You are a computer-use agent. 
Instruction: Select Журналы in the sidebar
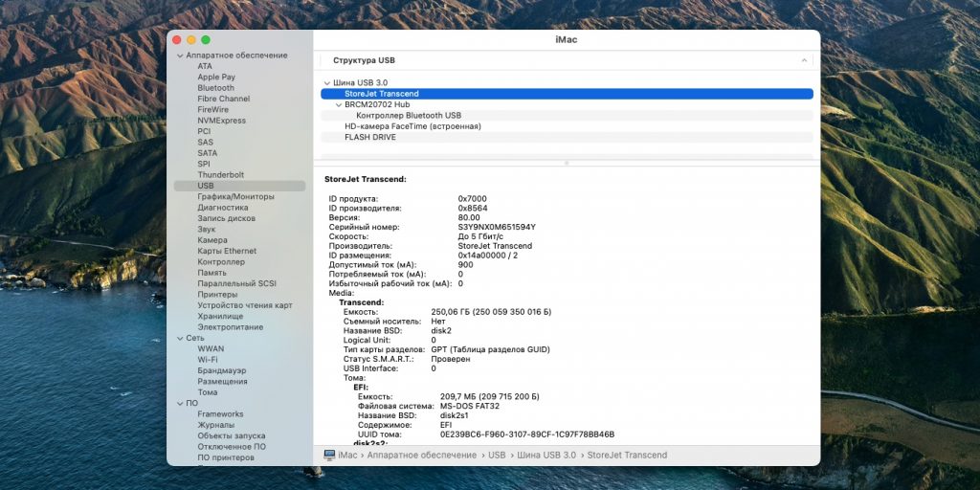coord(216,425)
